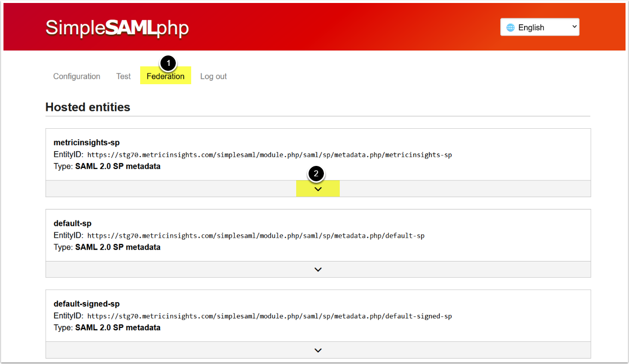Screen dimensions: 629x364
Task: Click the Type line under default-sp
Action: (107, 247)
